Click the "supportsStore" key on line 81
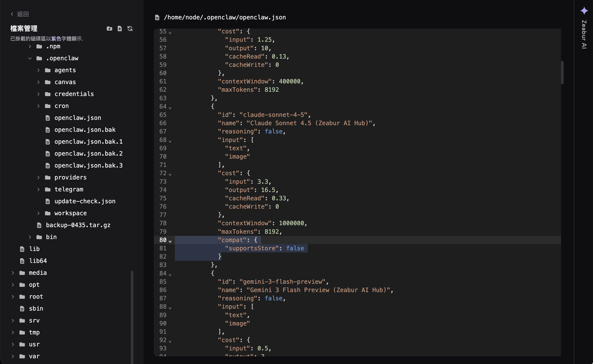593x364 pixels. (252, 248)
